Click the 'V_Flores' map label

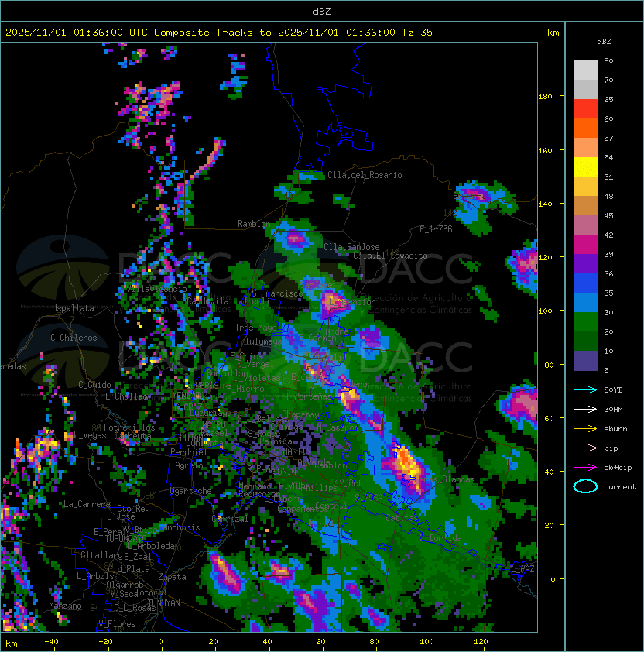pos(117,625)
